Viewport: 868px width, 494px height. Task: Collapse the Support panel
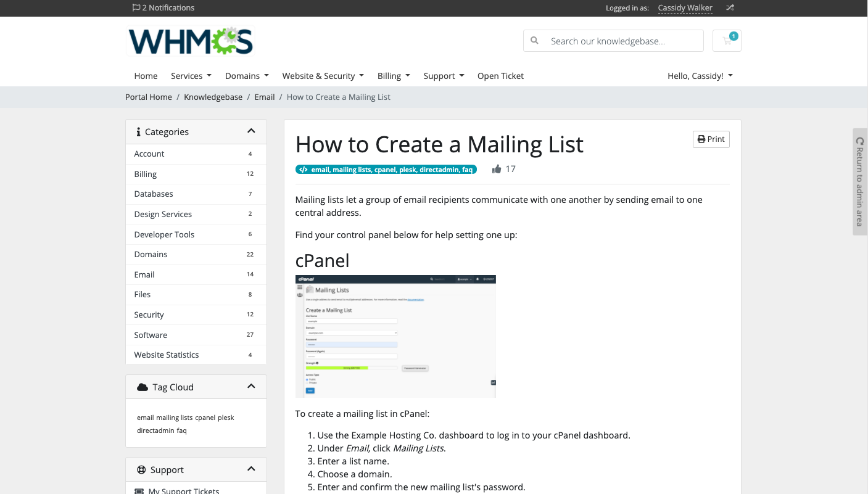pos(251,469)
